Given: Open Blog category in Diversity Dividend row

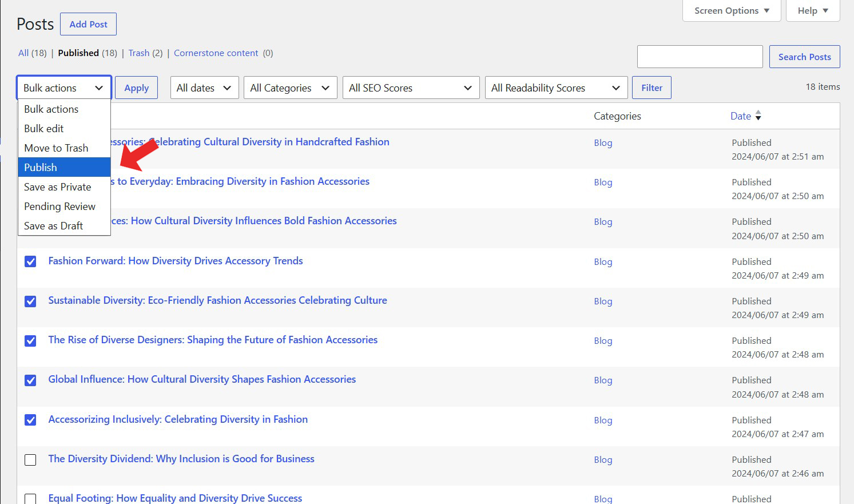Looking at the screenshot, I should pyautogui.click(x=603, y=459).
